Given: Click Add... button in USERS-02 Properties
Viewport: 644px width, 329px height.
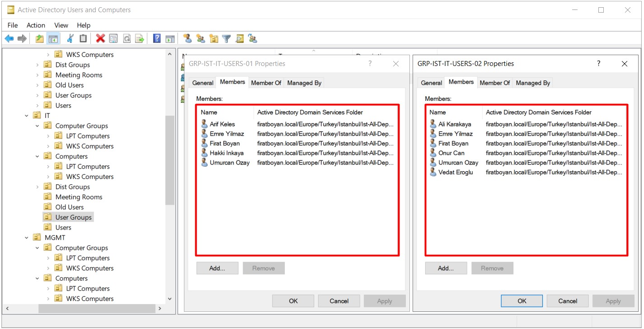Looking at the screenshot, I should point(446,268).
